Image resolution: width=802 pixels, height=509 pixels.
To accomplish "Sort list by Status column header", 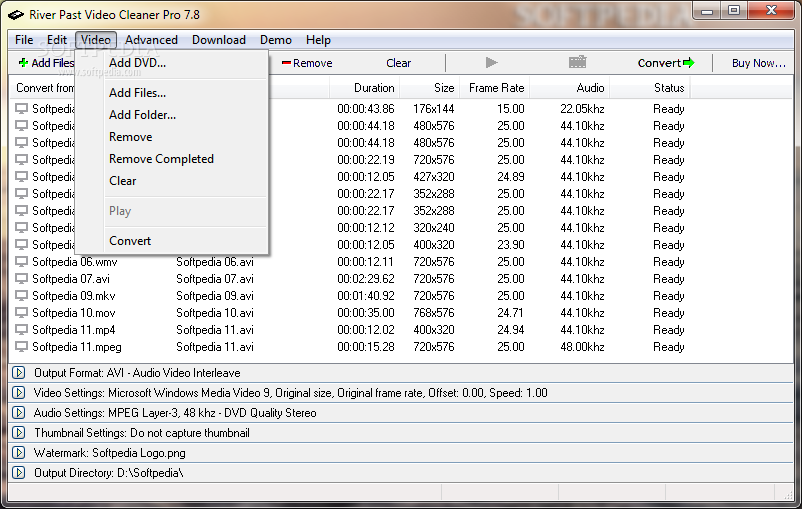I will pyautogui.click(x=650, y=88).
